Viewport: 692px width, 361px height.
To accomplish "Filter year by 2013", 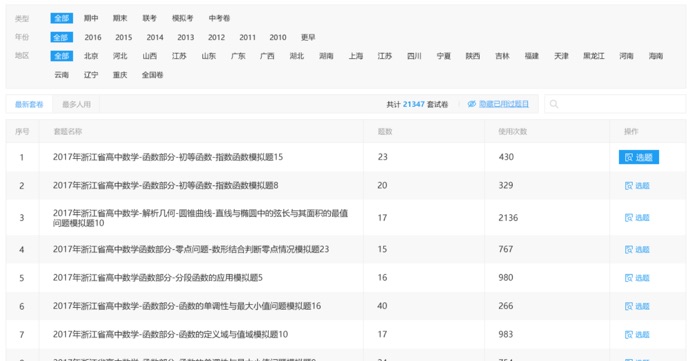I will point(186,38).
